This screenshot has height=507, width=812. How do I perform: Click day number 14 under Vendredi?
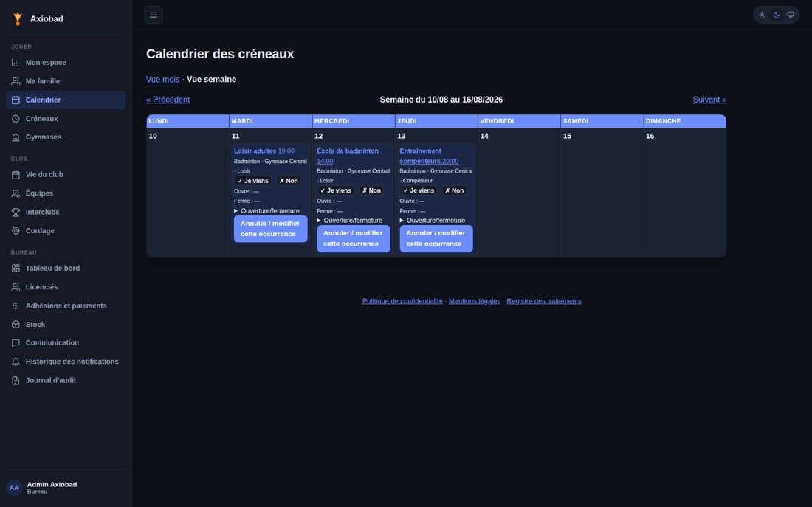click(x=484, y=136)
